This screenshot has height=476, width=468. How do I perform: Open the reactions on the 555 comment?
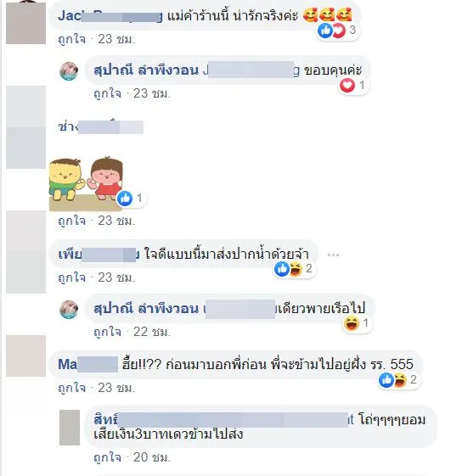point(398,380)
